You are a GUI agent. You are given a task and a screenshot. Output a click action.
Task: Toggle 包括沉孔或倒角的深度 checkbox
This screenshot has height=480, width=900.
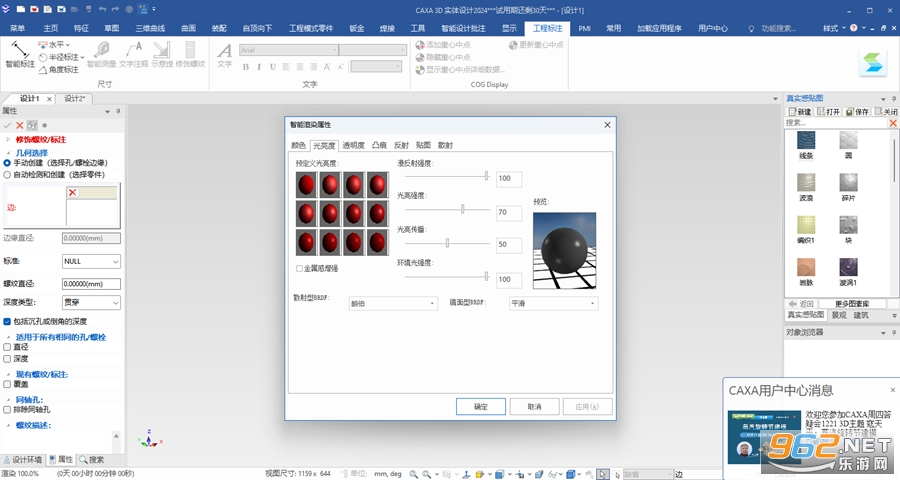tap(7, 322)
